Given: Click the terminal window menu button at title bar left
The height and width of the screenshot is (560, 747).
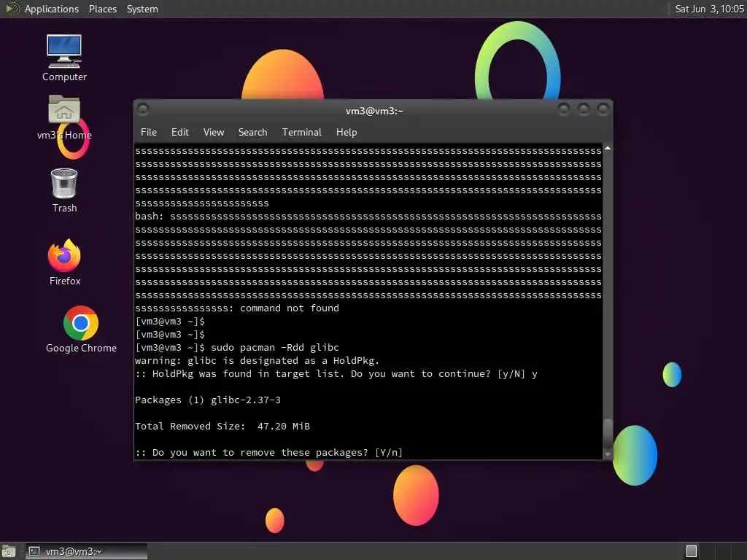Looking at the screenshot, I should pos(143,109).
